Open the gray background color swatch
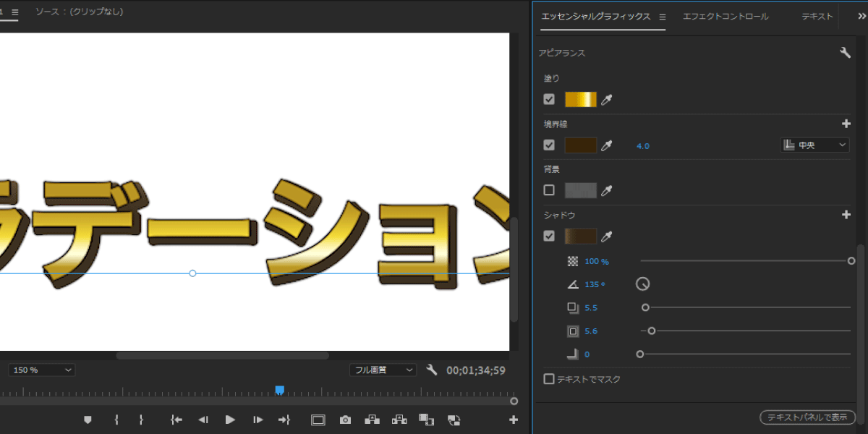The height and width of the screenshot is (434, 868). pos(580,190)
